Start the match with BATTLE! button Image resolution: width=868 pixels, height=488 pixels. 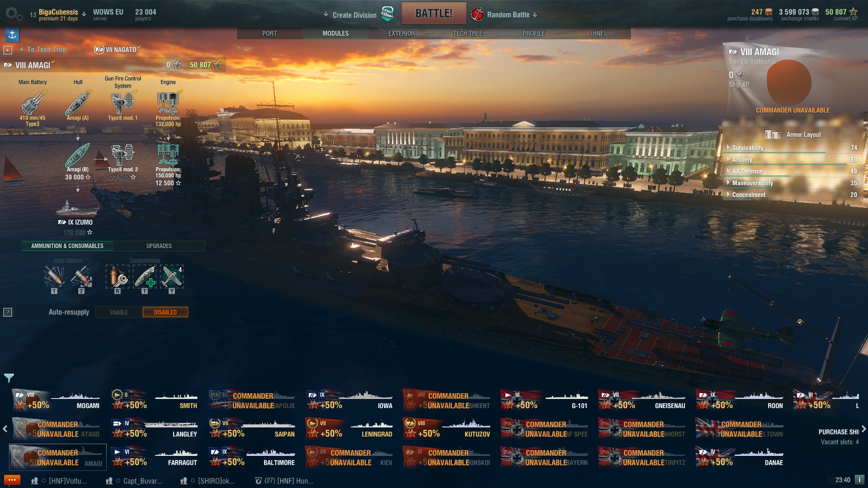434,14
